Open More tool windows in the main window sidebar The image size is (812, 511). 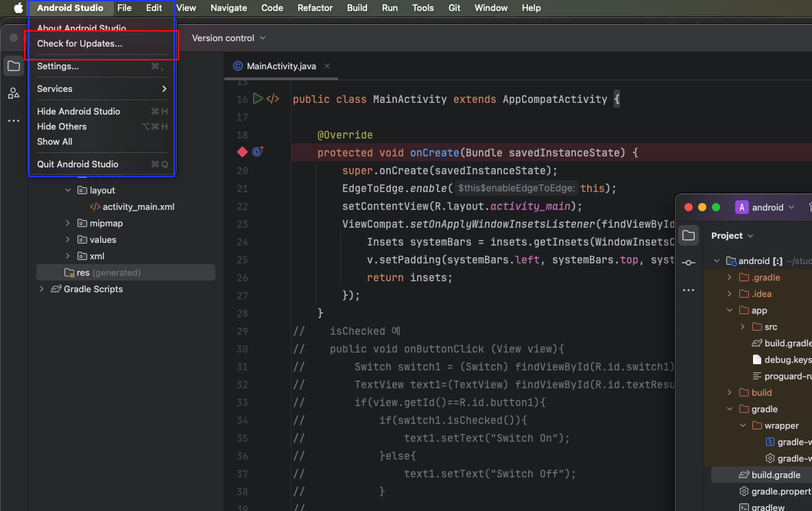pos(14,121)
